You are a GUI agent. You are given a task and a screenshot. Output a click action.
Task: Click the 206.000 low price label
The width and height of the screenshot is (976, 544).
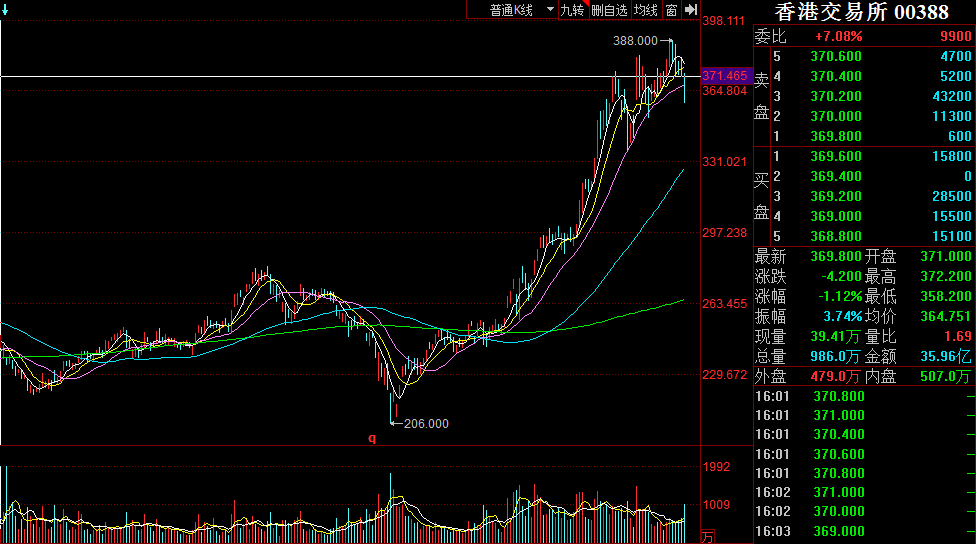tap(426, 452)
